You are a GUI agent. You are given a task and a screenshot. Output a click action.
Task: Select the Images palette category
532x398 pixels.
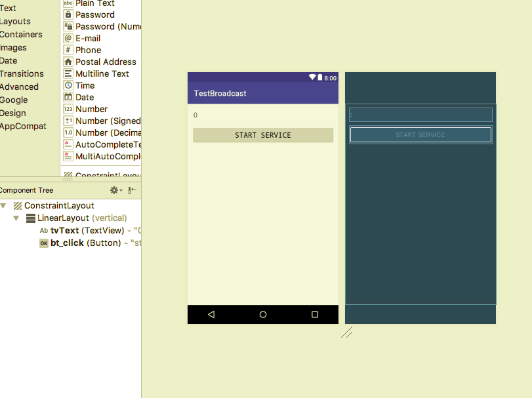click(13, 47)
